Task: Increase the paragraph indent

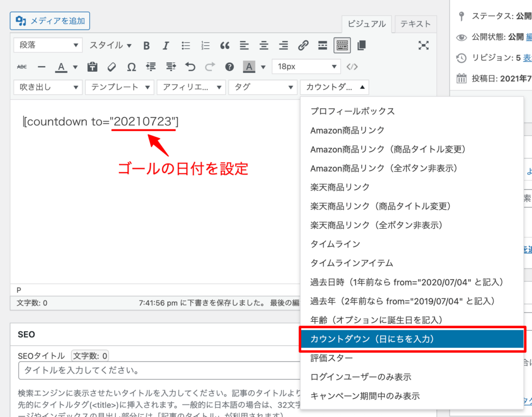Action: (x=170, y=67)
